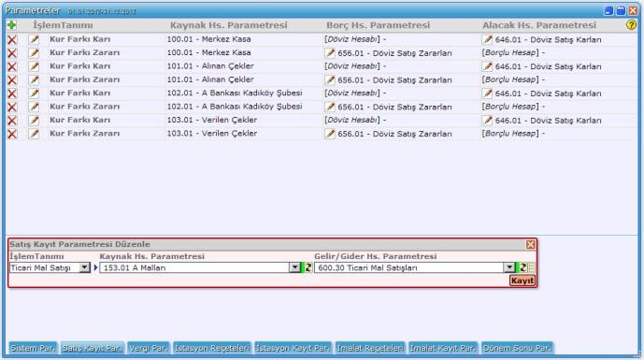Add a new parameter with green plus
Image resolution: width=644 pixels, height=360 pixels.
pos(11,25)
